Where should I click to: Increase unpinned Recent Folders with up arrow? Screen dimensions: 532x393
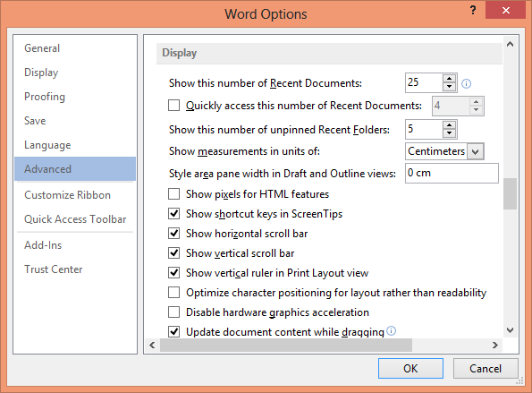tap(450, 125)
